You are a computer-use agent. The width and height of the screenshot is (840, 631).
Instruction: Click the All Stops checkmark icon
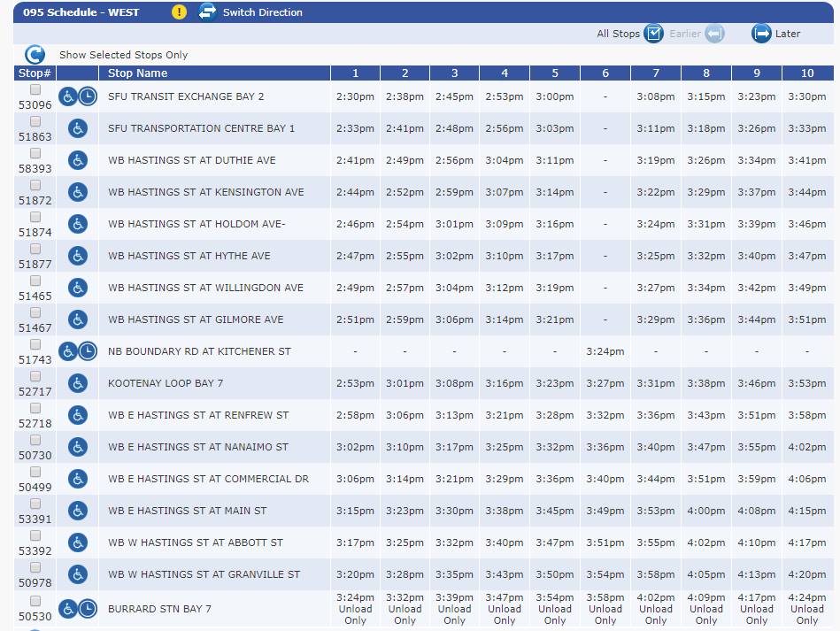(x=653, y=34)
